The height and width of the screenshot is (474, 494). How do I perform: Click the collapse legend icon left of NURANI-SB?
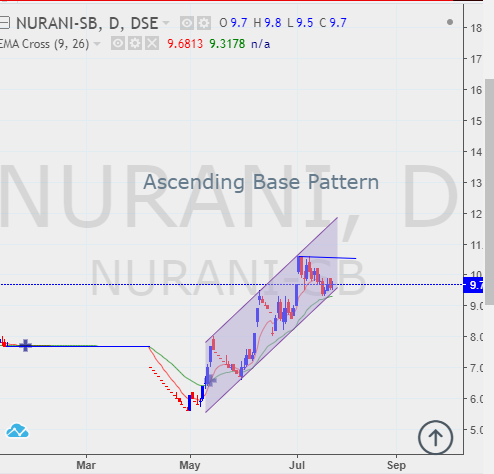(4, 23)
